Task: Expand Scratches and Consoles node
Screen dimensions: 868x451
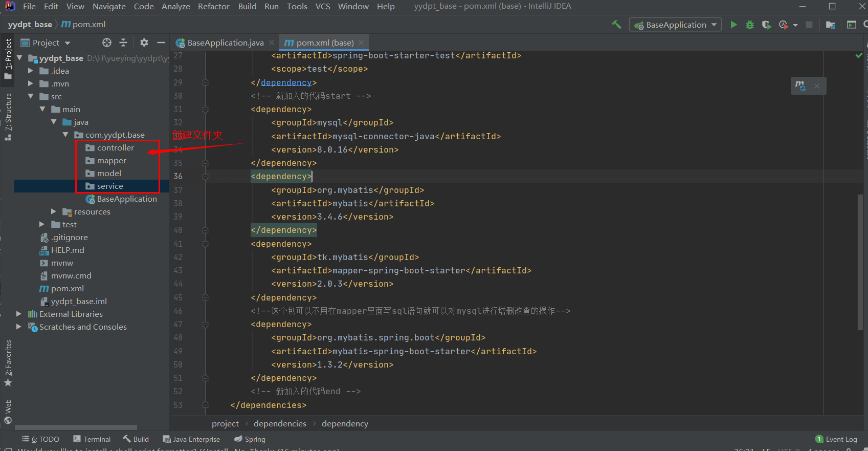Action: pyautogui.click(x=19, y=327)
